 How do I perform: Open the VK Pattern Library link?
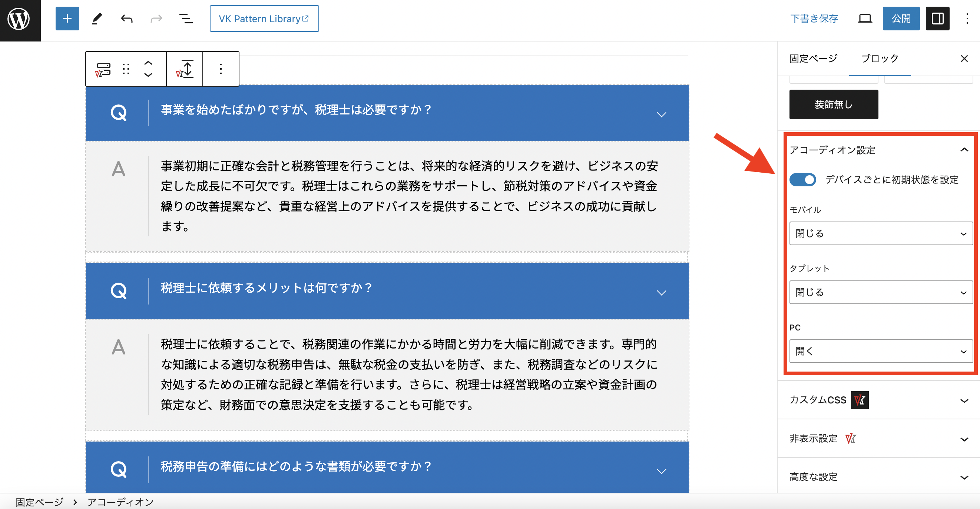(264, 18)
